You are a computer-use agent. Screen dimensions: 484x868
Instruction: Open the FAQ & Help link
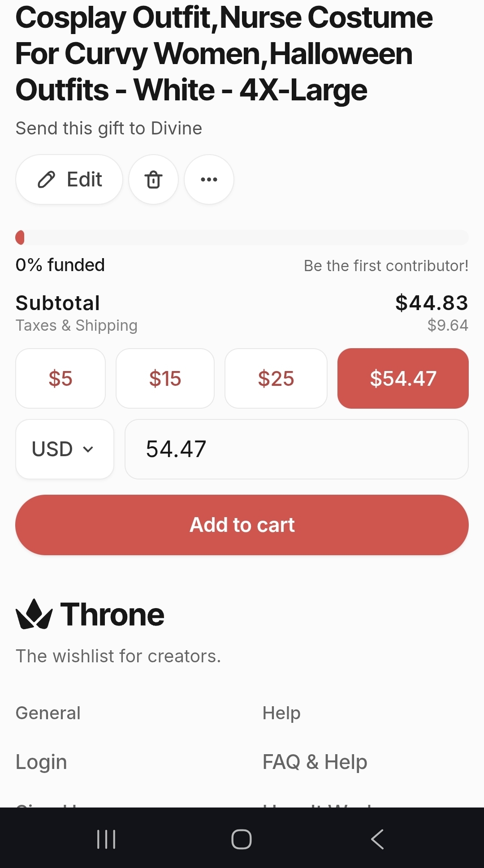315,762
